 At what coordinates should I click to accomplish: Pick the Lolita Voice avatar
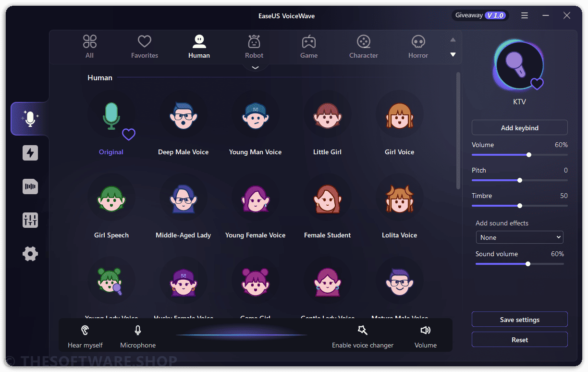[x=399, y=199]
